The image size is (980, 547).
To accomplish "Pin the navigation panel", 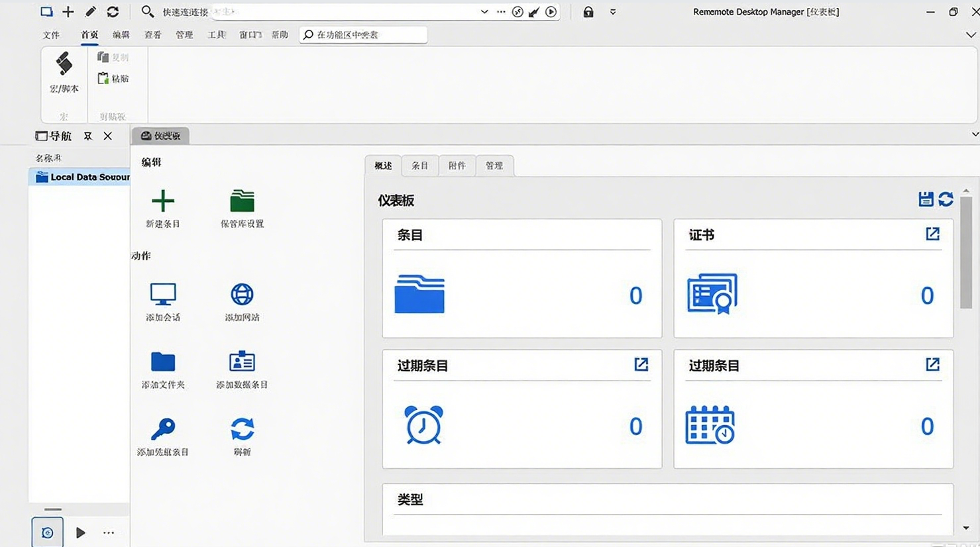I will pyautogui.click(x=87, y=136).
